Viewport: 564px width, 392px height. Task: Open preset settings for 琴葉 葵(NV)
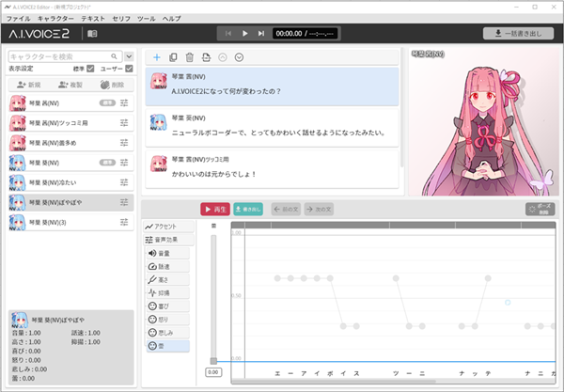point(124,163)
